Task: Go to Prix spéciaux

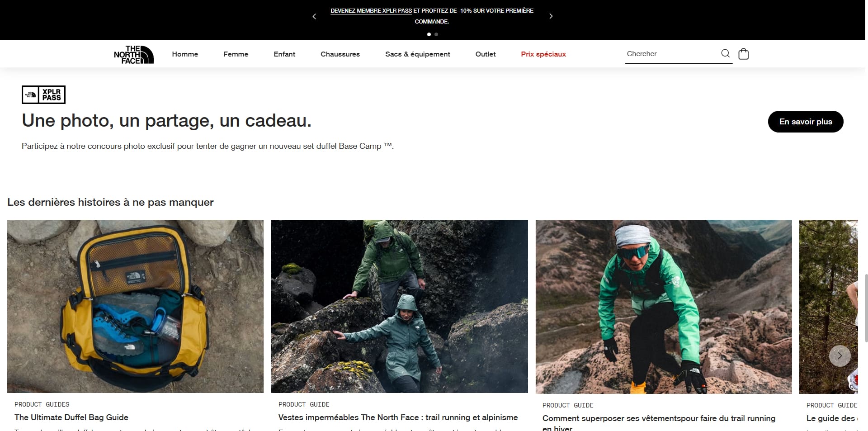Action: [x=543, y=54]
